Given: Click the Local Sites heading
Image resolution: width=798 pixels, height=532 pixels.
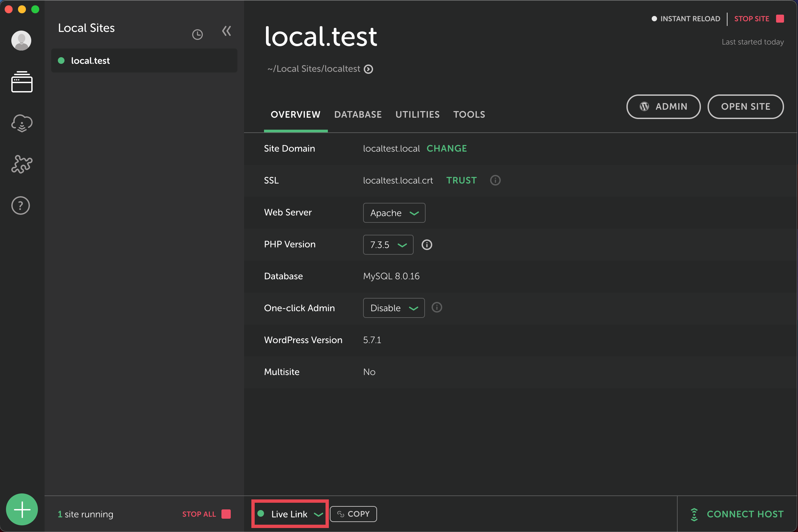Looking at the screenshot, I should [86, 28].
